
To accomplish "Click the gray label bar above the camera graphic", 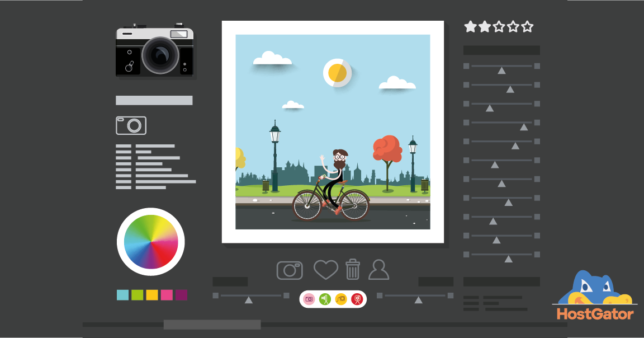I will pos(154,101).
